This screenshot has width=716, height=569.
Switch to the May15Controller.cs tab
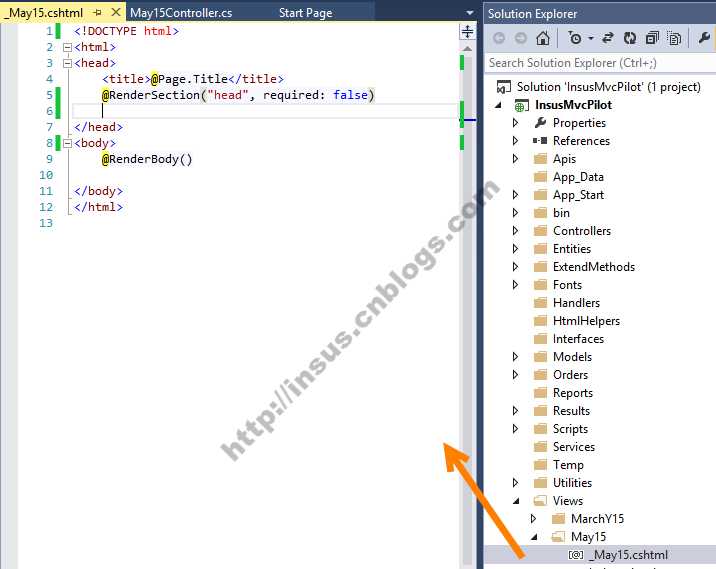181,13
